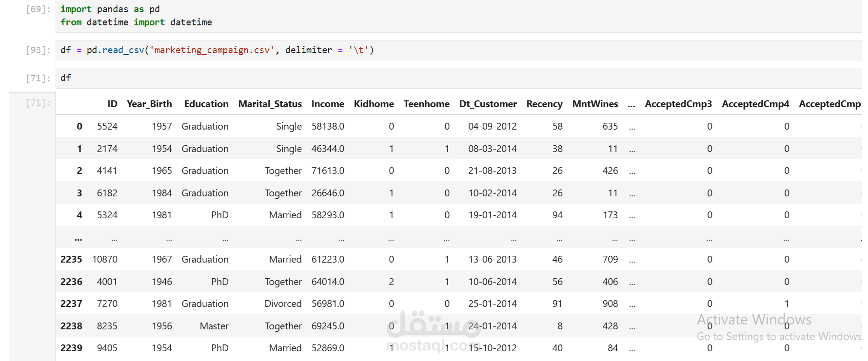Click the date 10-02-2014
868x361 pixels.
tap(493, 193)
